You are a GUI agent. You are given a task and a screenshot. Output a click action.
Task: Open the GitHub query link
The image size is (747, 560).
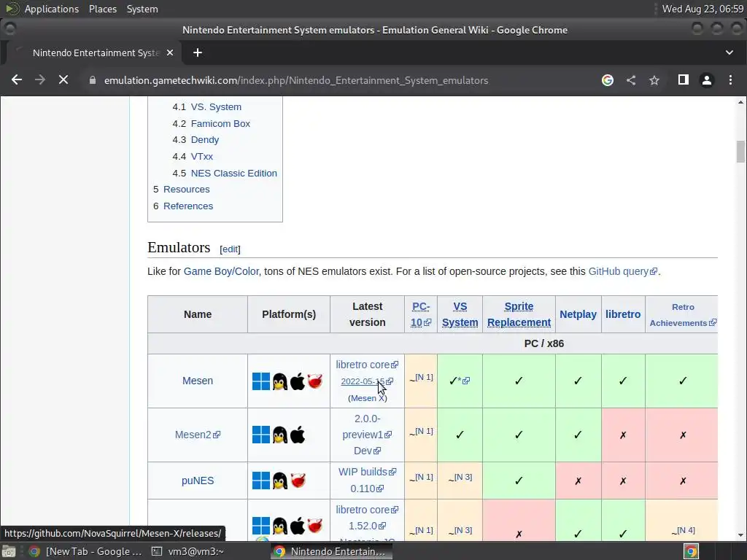[x=622, y=271]
